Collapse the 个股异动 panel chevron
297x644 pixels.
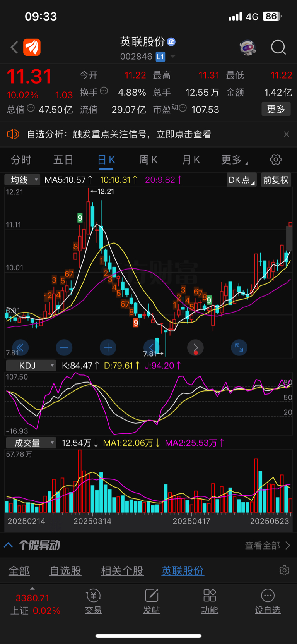click(9, 545)
